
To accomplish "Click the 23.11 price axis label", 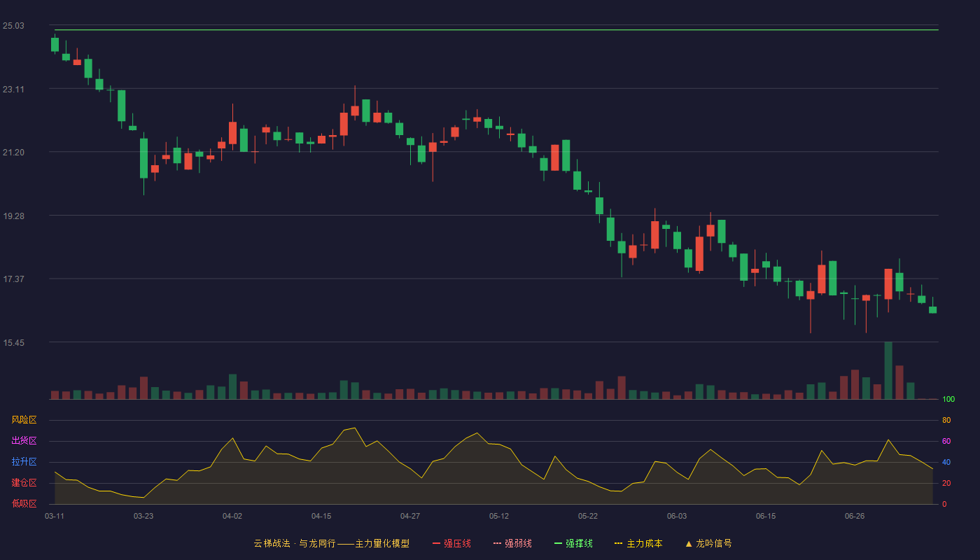I will click(x=13, y=90).
